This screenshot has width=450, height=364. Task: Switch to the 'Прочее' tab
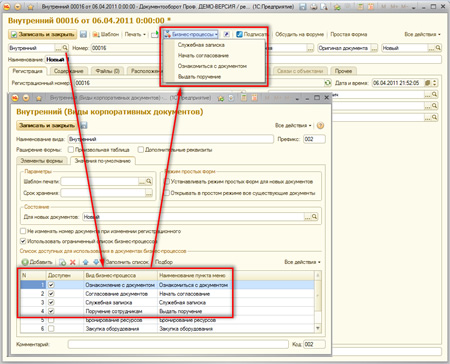tap(343, 71)
